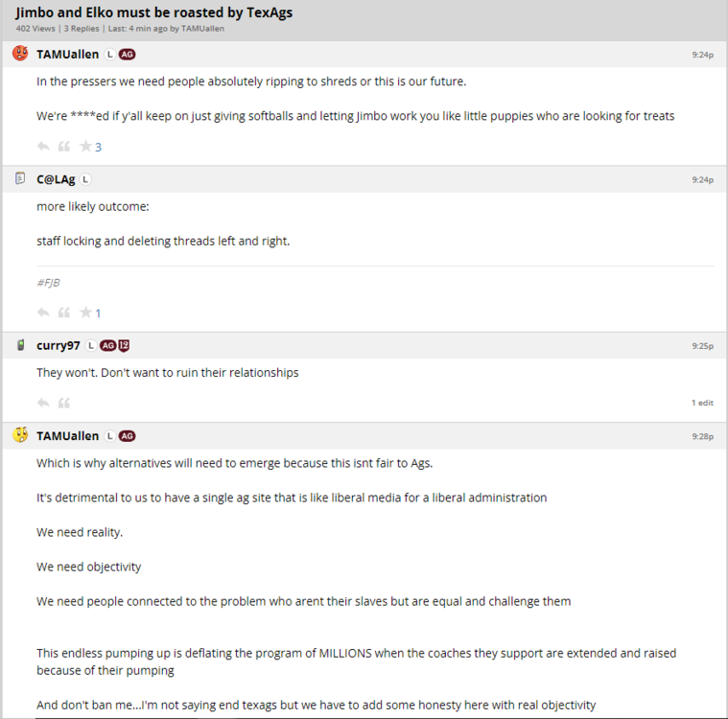Image resolution: width=728 pixels, height=719 pixels.
Task: Click the L badge beside C@LAg
Action: coord(85,179)
